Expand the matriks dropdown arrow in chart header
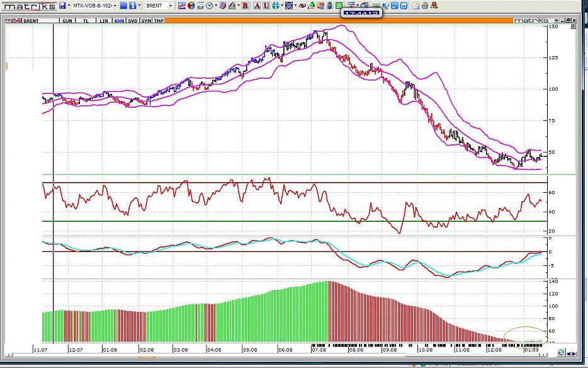The width and height of the screenshot is (588, 368). pos(554,21)
